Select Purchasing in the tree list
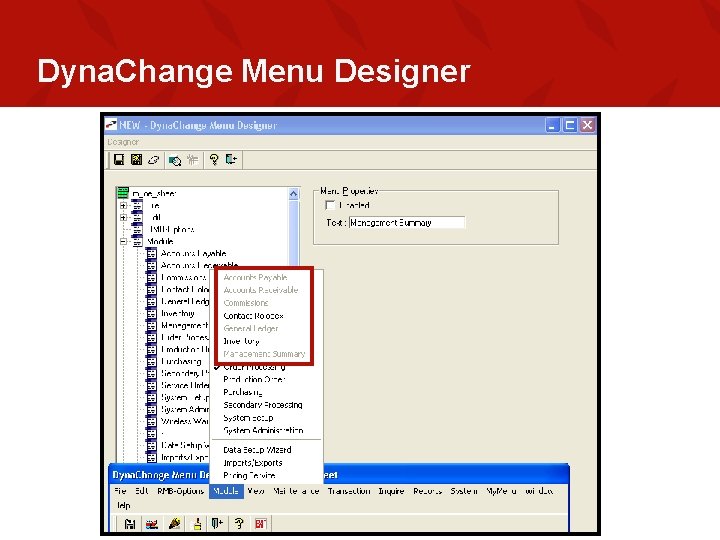 [181, 361]
